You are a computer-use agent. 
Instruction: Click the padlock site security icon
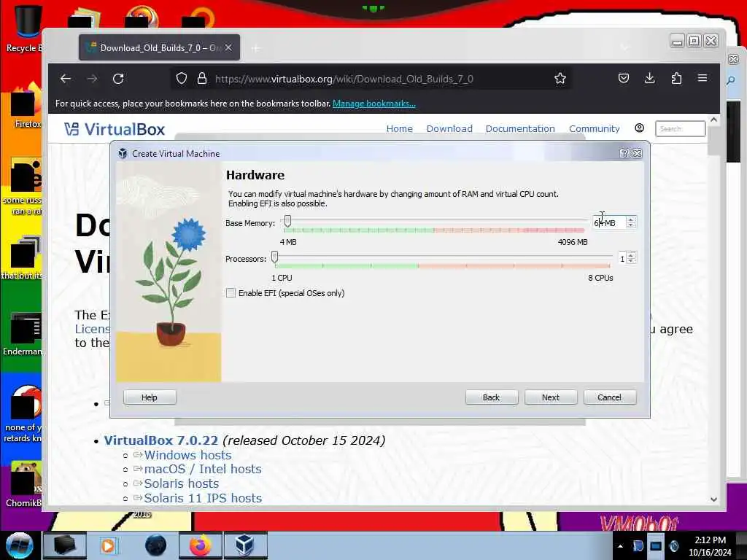202,79
